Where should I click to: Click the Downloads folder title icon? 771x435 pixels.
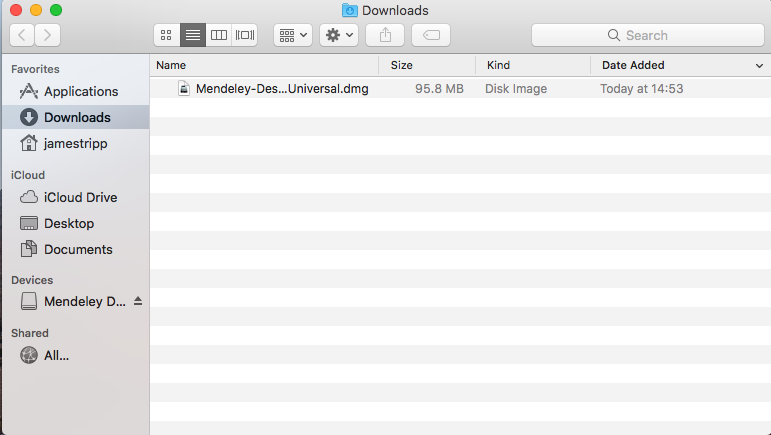tap(350, 10)
